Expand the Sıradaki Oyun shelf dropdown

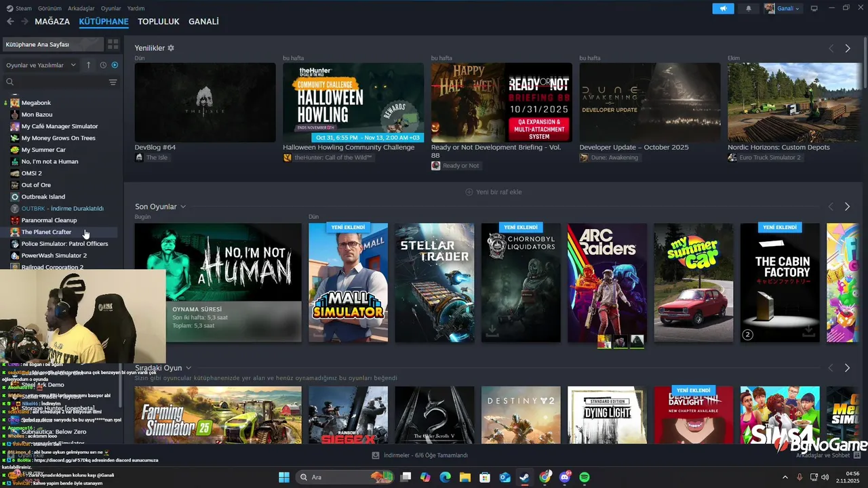[x=189, y=368]
